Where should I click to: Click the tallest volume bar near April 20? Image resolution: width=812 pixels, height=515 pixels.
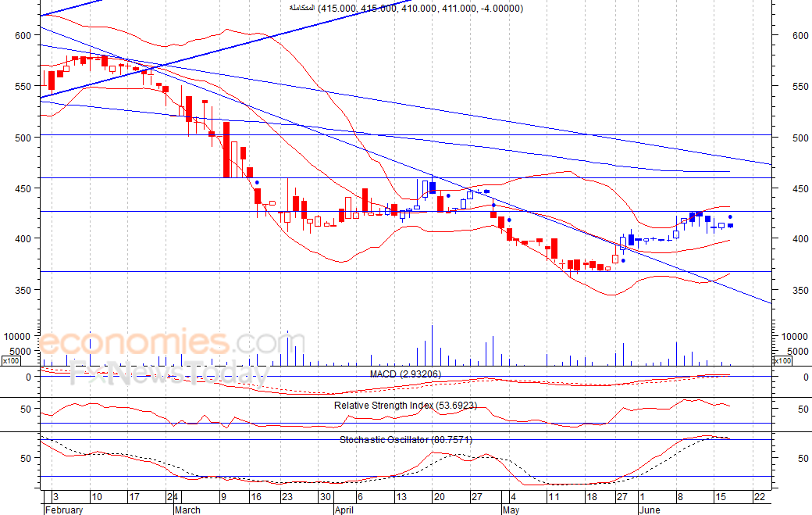432,345
